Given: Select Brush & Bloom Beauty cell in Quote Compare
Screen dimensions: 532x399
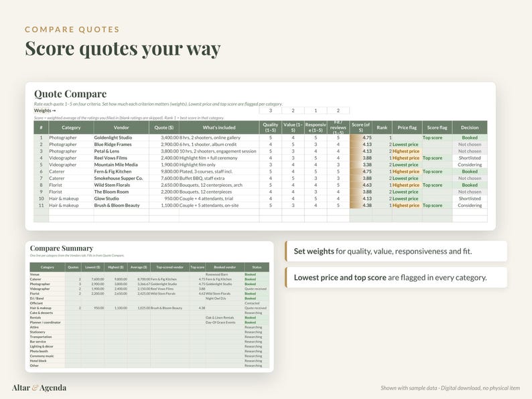Looking at the screenshot, I should pyautogui.click(x=121, y=206).
